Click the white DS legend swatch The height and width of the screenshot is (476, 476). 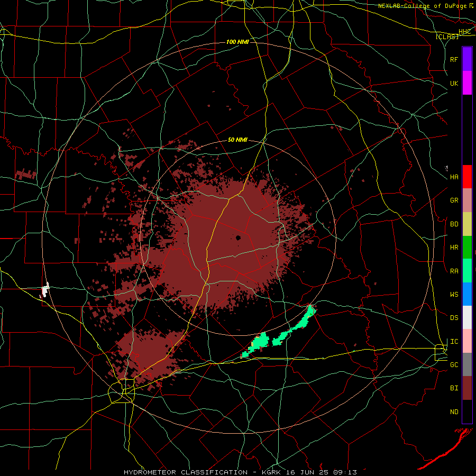[x=467, y=317]
